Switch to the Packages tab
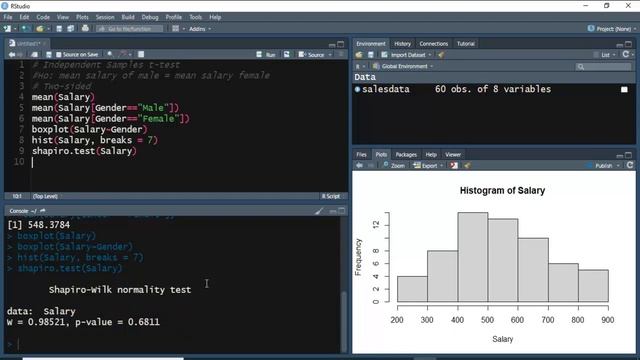 406,155
